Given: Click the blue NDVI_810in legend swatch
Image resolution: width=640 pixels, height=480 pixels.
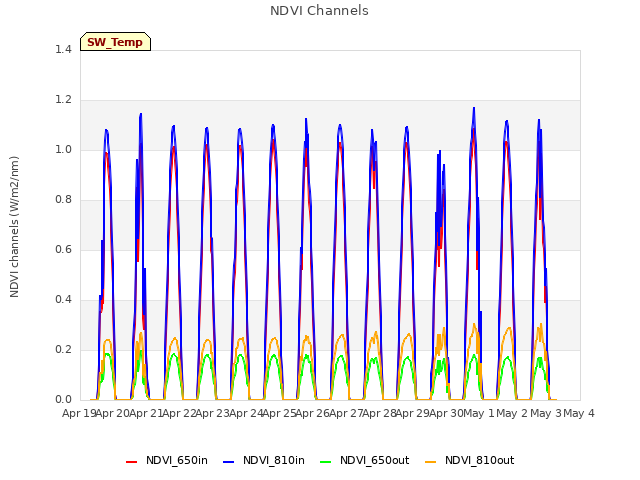Looking at the screenshot, I should tap(229, 462).
